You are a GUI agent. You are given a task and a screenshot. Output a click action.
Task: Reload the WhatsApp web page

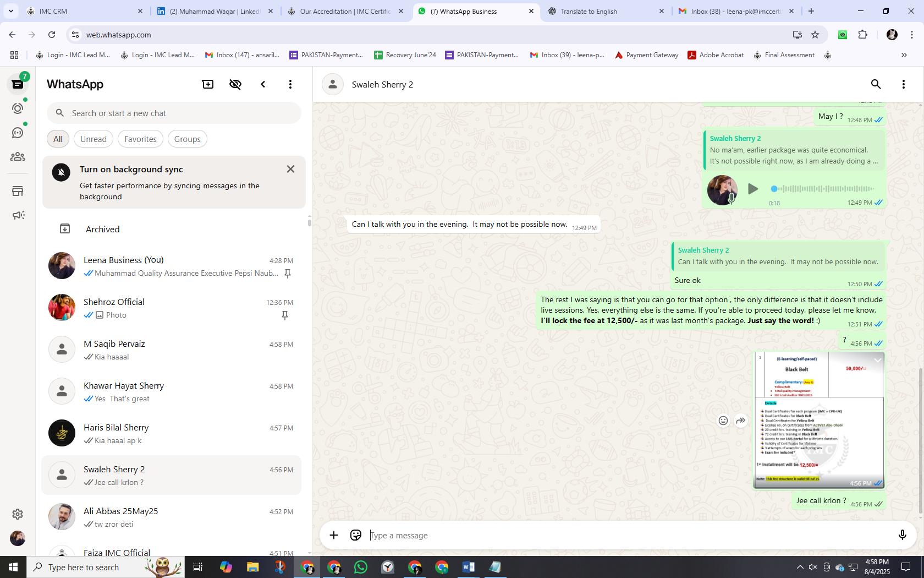pyautogui.click(x=52, y=35)
